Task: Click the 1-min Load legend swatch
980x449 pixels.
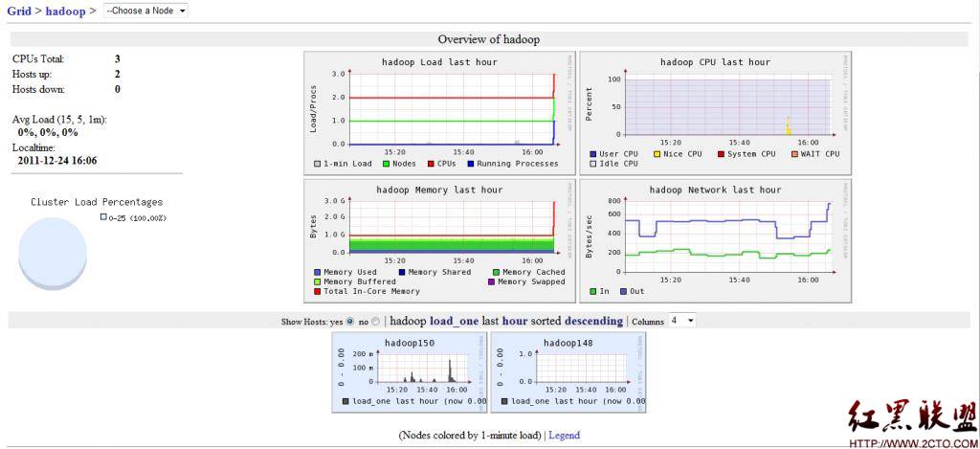Action: click(x=318, y=164)
